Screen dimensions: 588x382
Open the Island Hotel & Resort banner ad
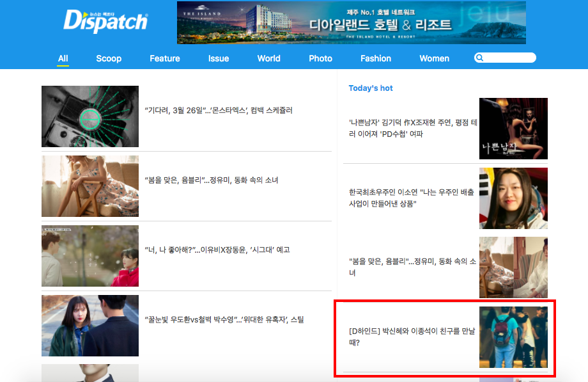pyautogui.click(x=351, y=23)
